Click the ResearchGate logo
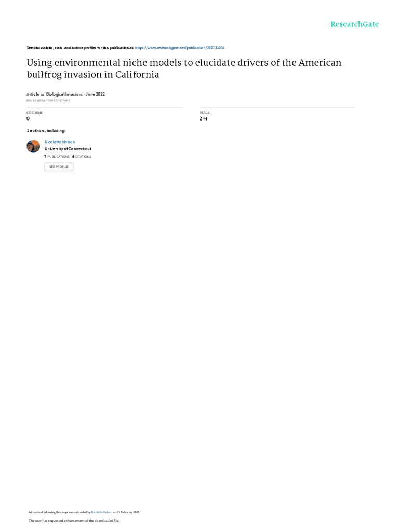399x532 pixels. coord(354,24)
